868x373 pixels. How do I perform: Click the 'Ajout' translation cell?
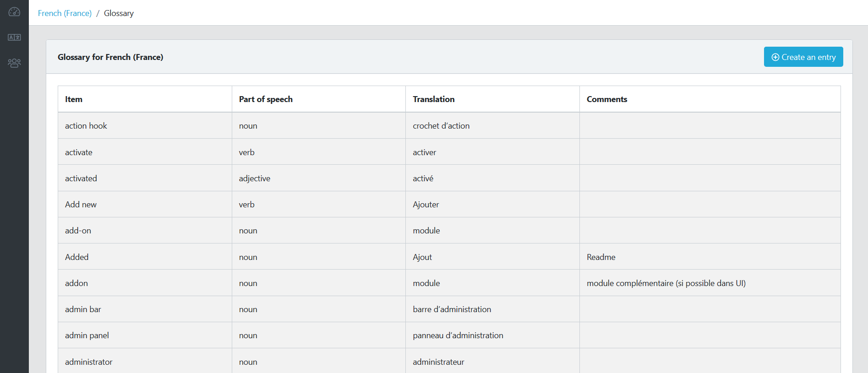pyautogui.click(x=492, y=257)
